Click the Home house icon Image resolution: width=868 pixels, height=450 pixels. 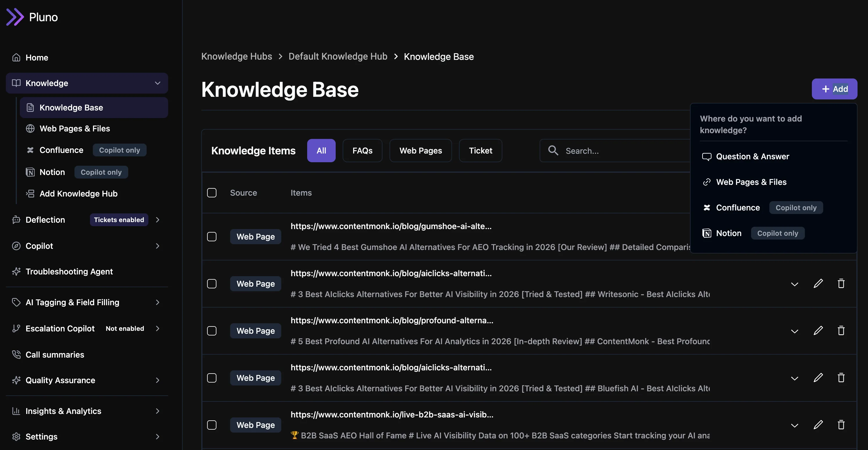point(16,58)
